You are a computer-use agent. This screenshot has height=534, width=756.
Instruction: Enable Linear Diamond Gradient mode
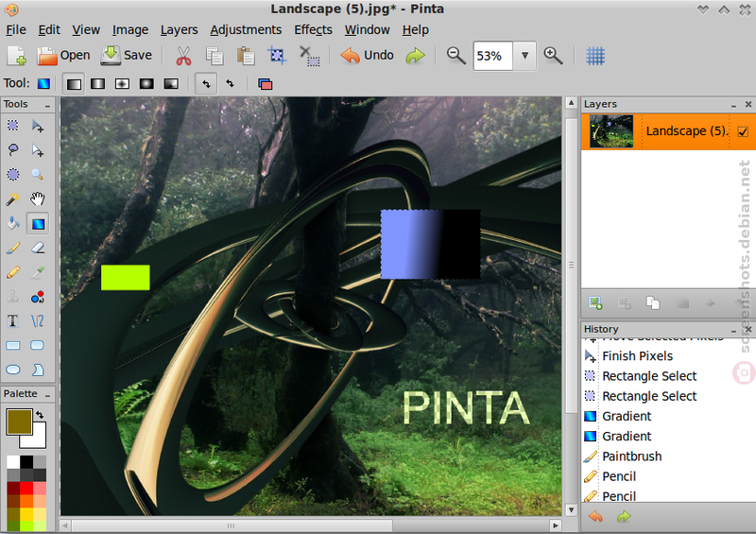[123, 84]
